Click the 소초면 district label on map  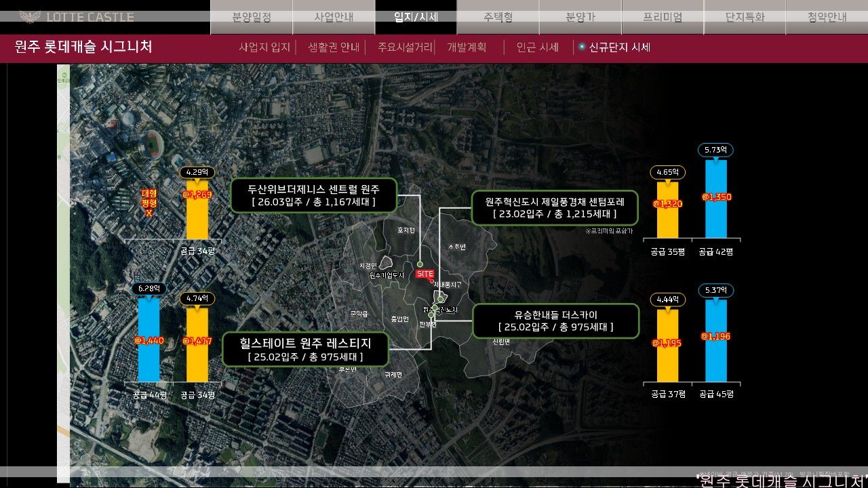(x=458, y=247)
